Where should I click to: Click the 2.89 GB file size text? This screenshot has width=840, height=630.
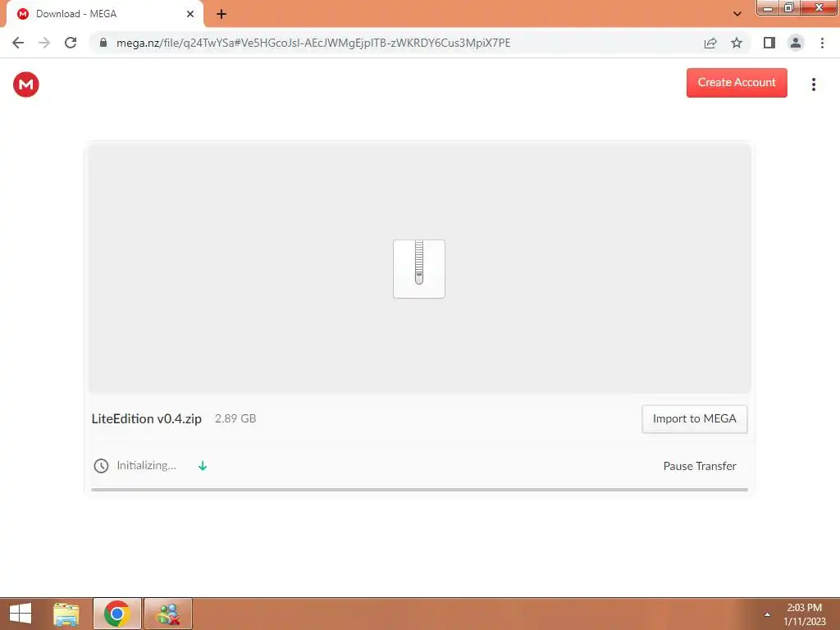coord(235,418)
